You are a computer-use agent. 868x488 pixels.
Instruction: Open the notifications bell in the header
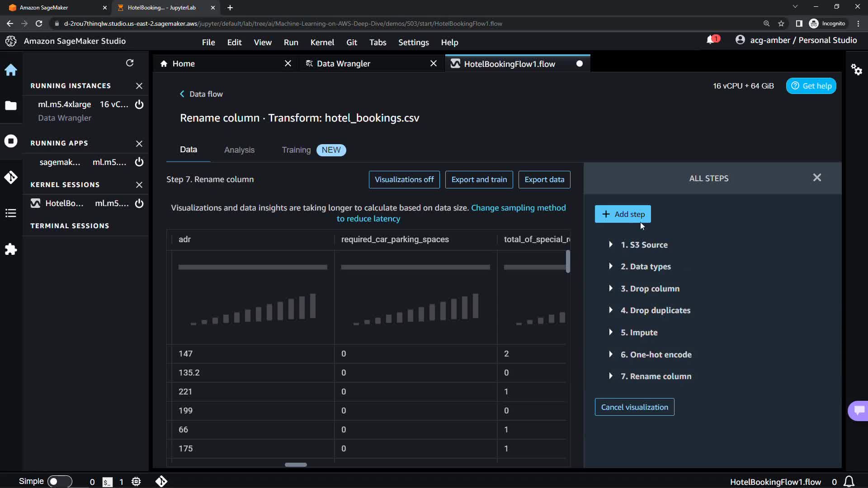(x=711, y=40)
